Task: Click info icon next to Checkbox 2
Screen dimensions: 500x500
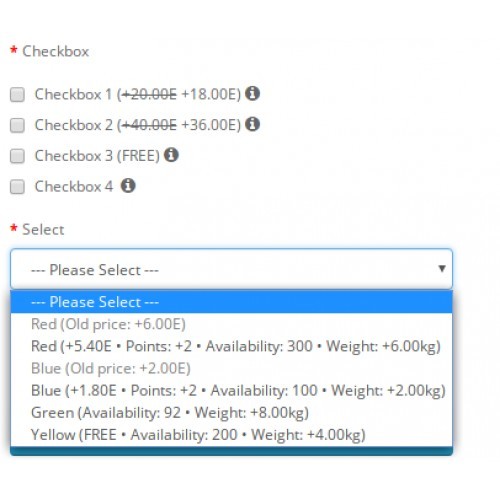Action: click(x=252, y=124)
